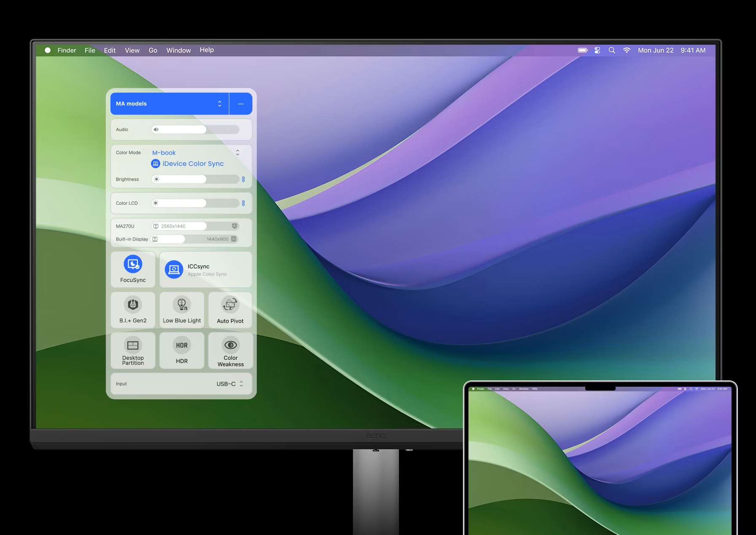756x535 pixels.
Task: Open the File menu
Action: tap(90, 50)
